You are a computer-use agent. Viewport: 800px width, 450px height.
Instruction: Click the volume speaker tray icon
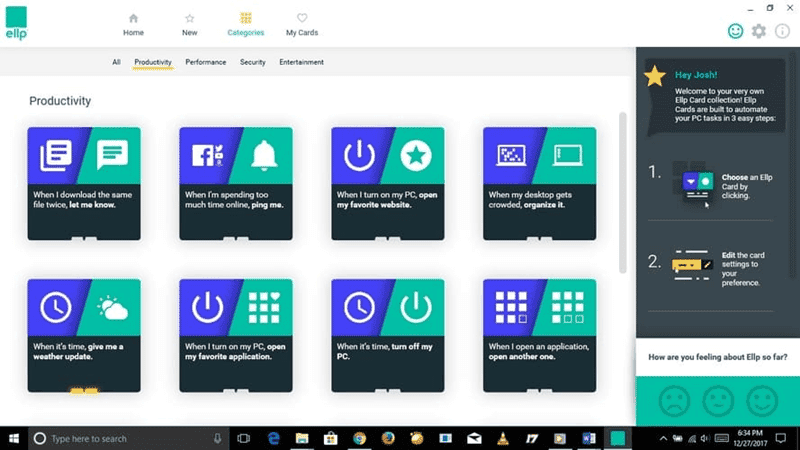point(705,438)
